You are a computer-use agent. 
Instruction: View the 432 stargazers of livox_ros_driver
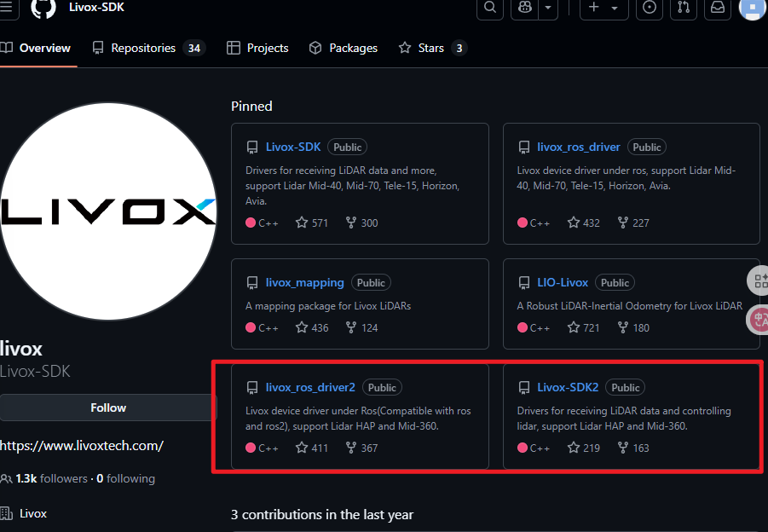584,223
